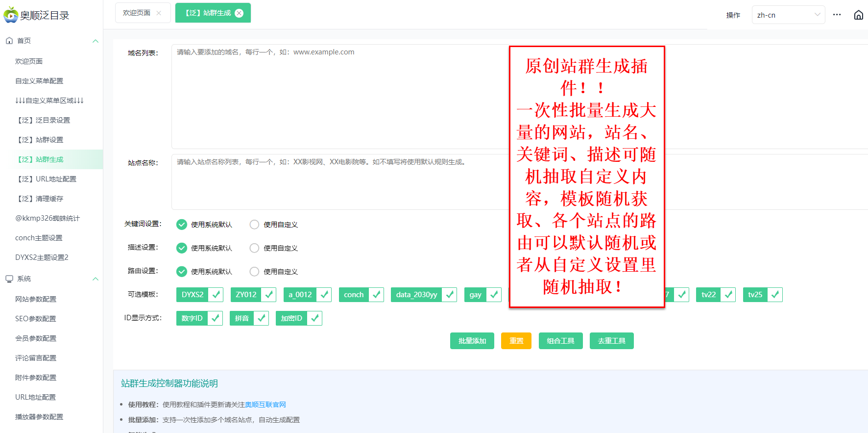Toggle the gay template checkbox
Screen dimensions: 868x433
pos(483,295)
